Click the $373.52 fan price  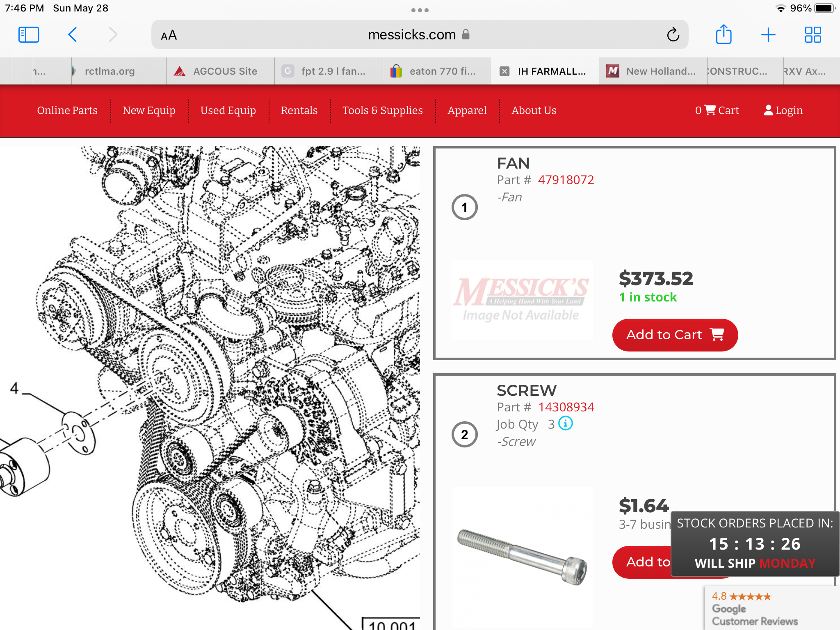(x=656, y=278)
